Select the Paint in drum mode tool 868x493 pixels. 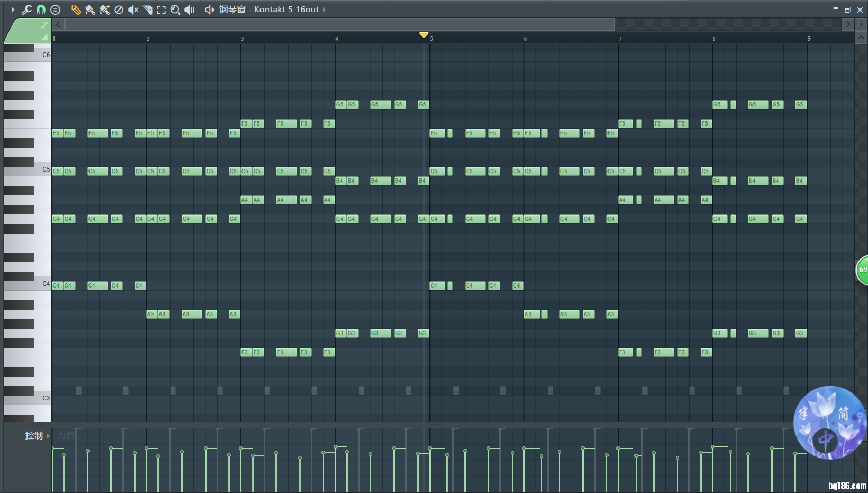(104, 10)
